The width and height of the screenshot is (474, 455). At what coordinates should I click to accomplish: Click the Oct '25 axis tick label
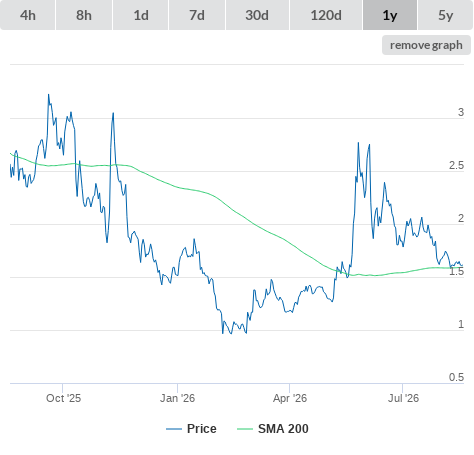63,398
